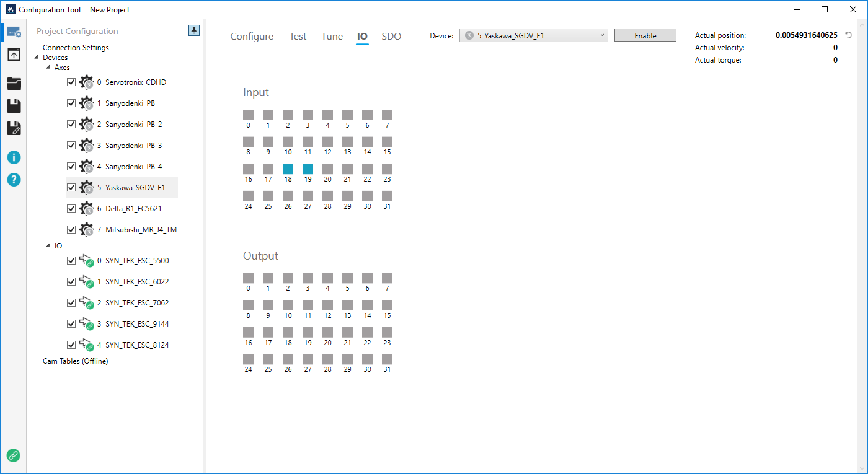The width and height of the screenshot is (868, 474).
Task: Toggle Output bit 5 square
Action: (x=347, y=278)
